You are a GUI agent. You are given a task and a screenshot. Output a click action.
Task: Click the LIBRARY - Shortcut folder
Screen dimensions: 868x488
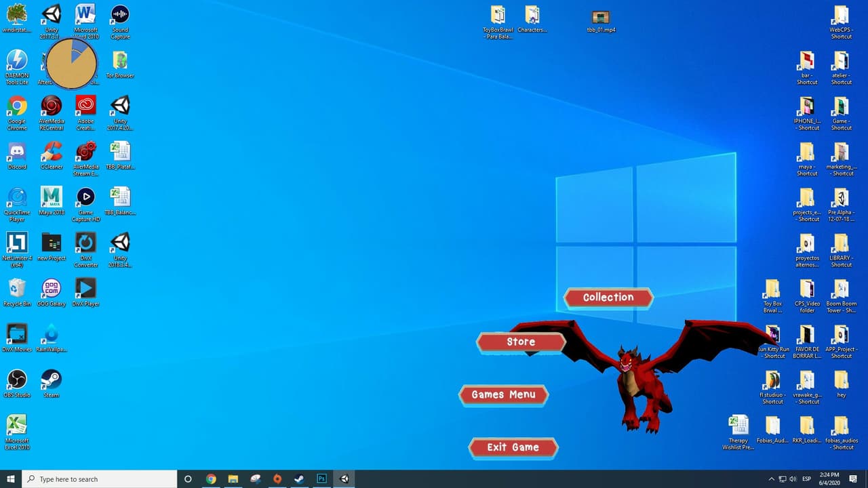[x=841, y=250]
